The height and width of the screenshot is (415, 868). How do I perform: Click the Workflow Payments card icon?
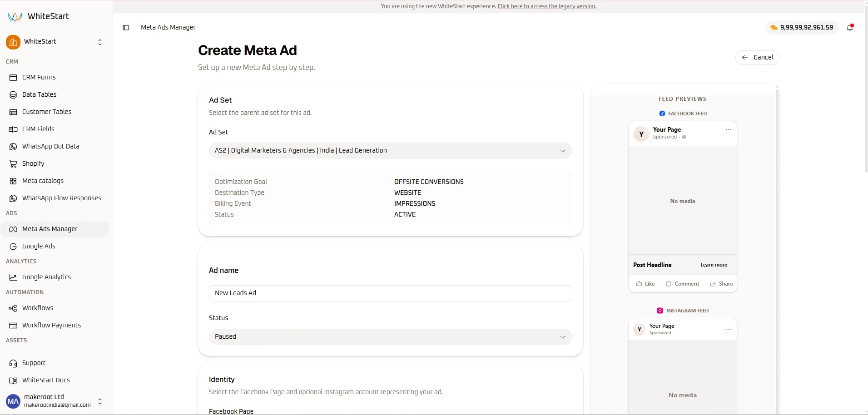click(x=13, y=326)
